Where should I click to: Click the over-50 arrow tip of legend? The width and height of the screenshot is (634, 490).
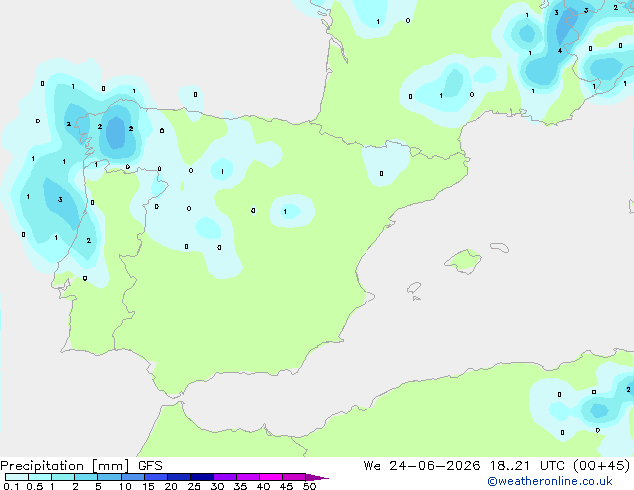click(x=317, y=477)
